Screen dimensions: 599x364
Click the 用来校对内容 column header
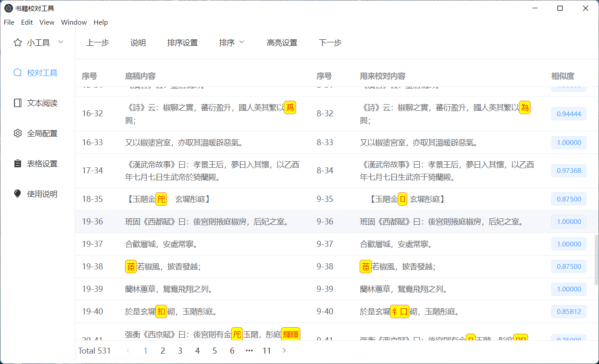383,76
